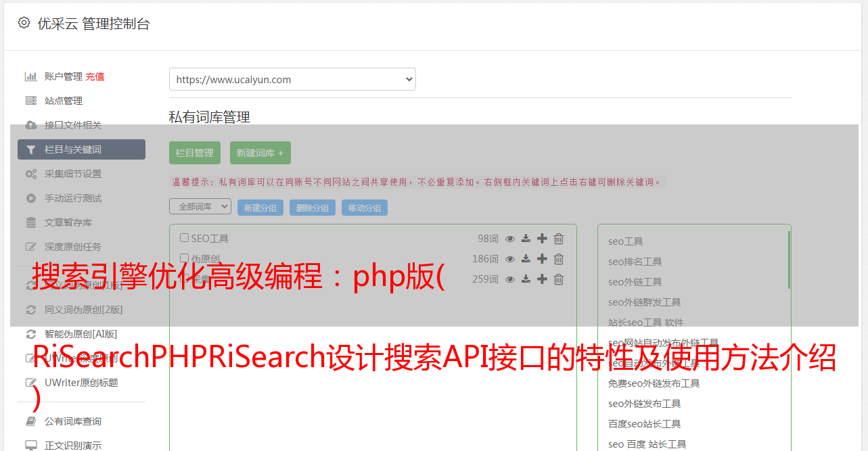This screenshot has height=451, width=868.
Task: Click the plus icon in SEO工具 row
Action: point(542,239)
